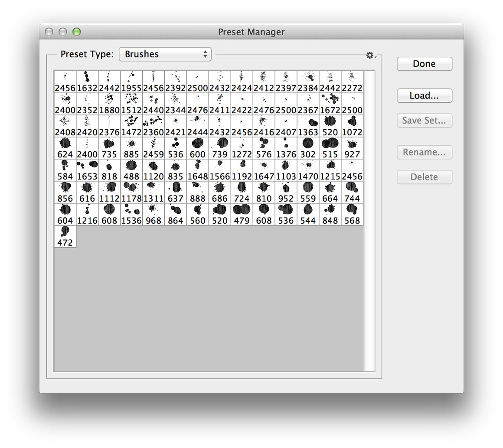The width and height of the screenshot is (503, 448).
Task: Open the gear preset options menu
Action: click(370, 56)
